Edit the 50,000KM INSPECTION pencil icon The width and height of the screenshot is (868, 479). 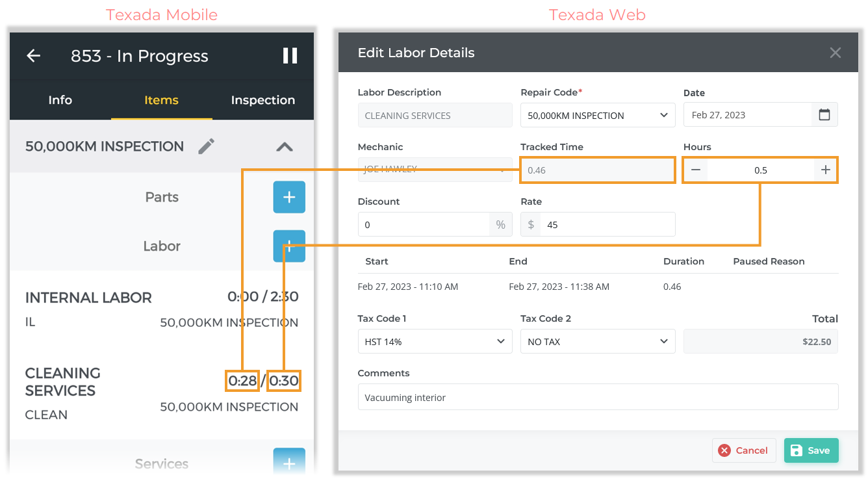coord(206,146)
